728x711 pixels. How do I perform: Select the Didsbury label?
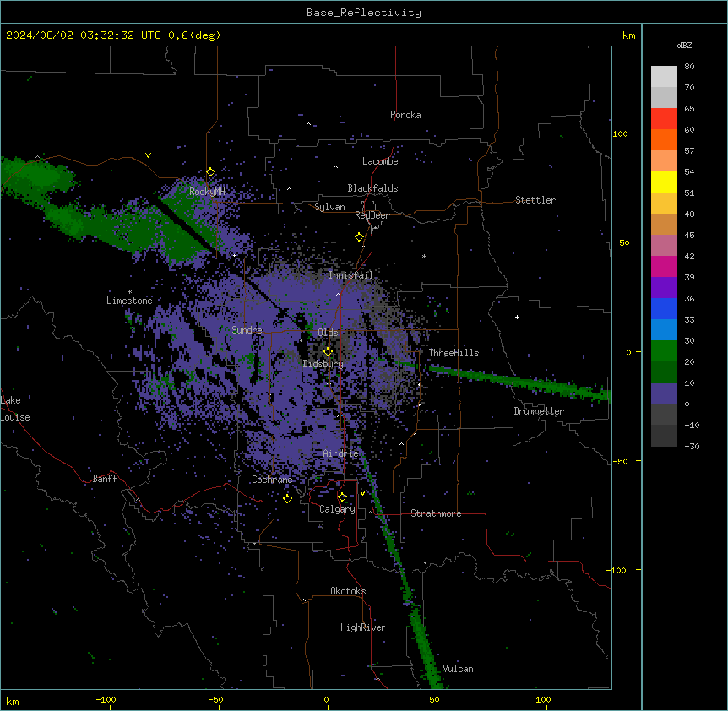pos(323,364)
